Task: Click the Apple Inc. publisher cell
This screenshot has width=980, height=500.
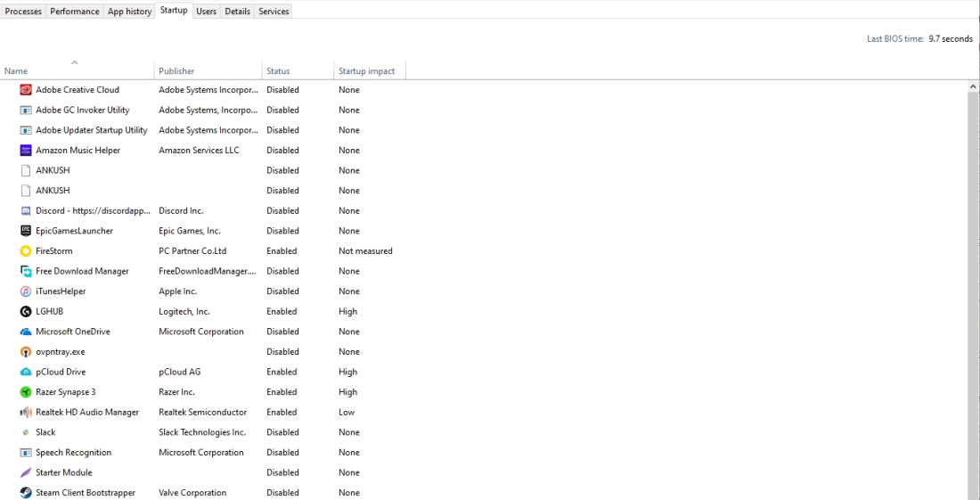Action: [x=178, y=291]
